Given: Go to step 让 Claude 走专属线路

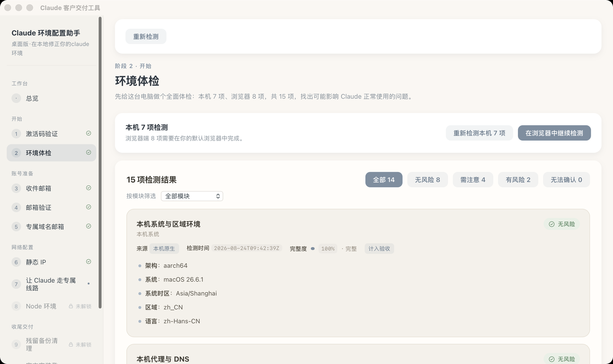Looking at the screenshot, I should tap(51, 284).
